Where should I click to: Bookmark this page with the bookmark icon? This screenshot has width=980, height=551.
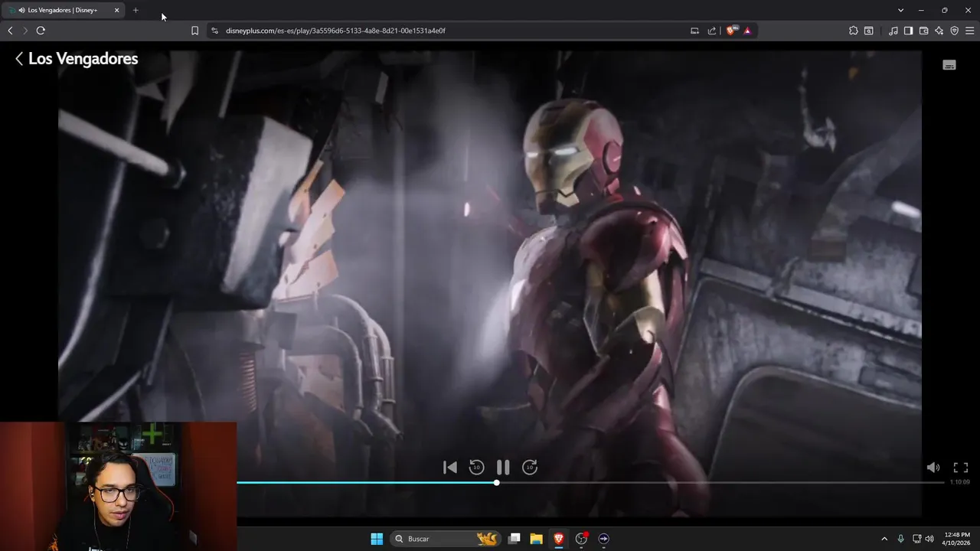click(x=194, y=31)
